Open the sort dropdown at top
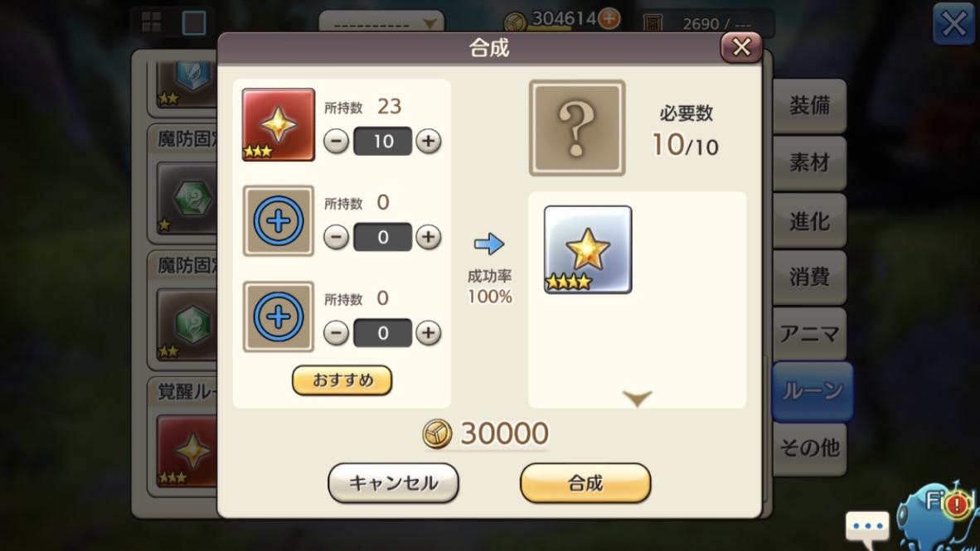Viewport: 980px width, 551px height. pyautogui.click(x=381, y=22)
